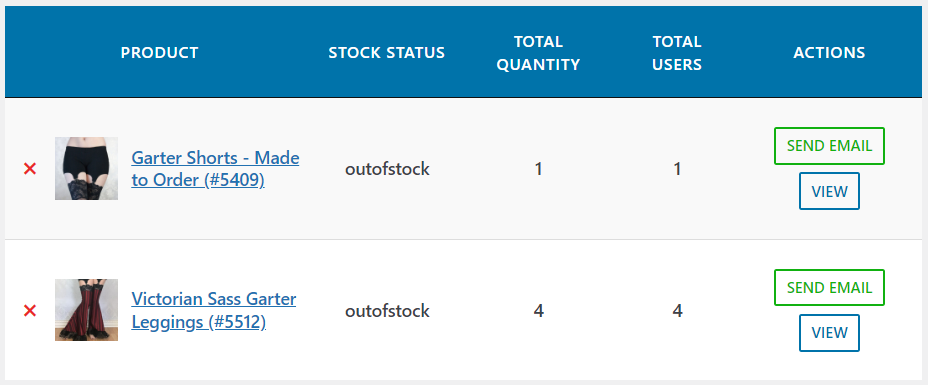The height and width of the screenshot is (385, 928).
Task: Remove Garter Shorts row with red X
Action: (x=30, y=169)
